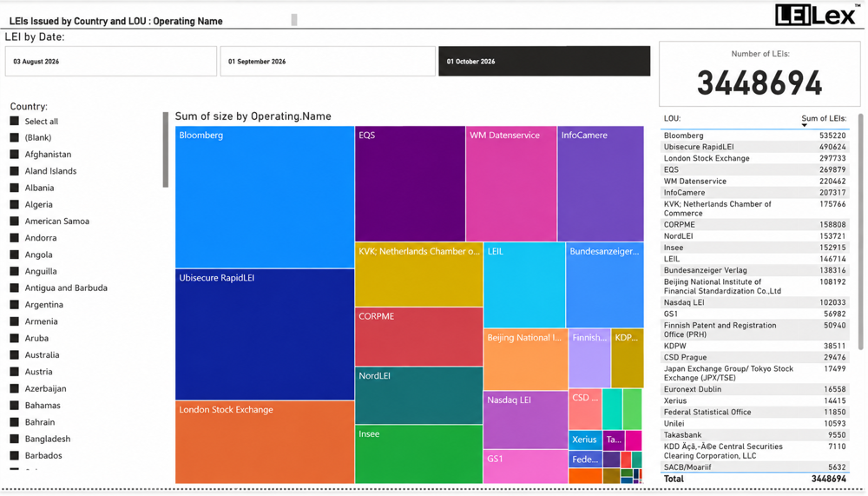Check the Argentina checkbox
868x496 pixels.
(15, 304)
